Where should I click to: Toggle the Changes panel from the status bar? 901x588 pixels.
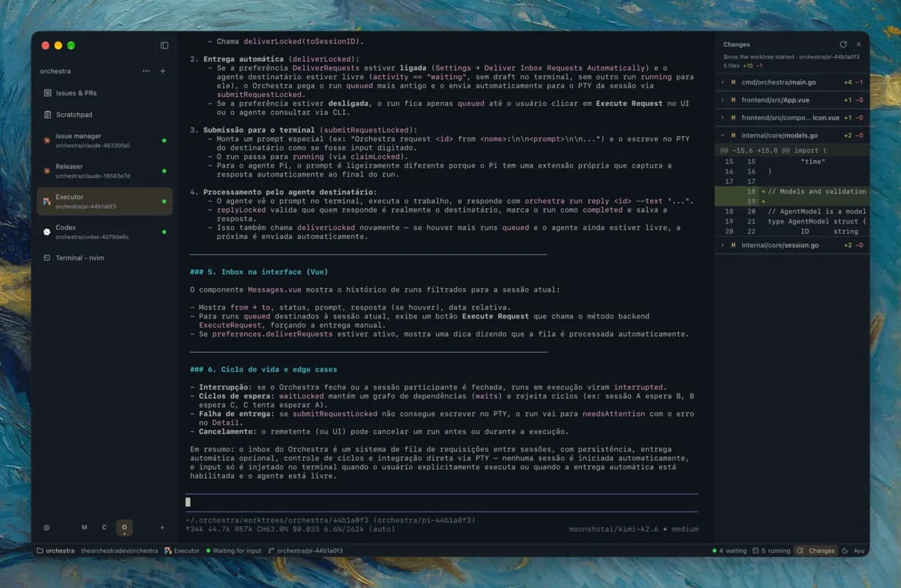pos(816,551)
